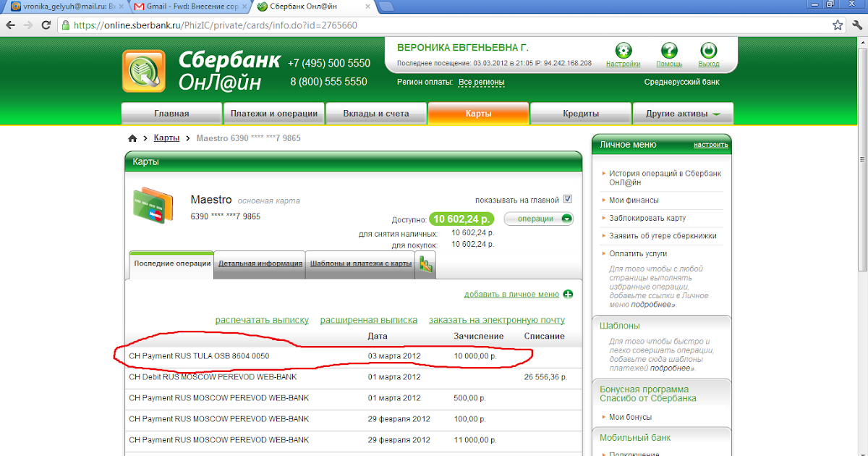The image size is (868, 456).
Task: Click CH Debit RUS MOSCOW PEREVOD WEB-BANK row
Action: [x=354, y=377]
